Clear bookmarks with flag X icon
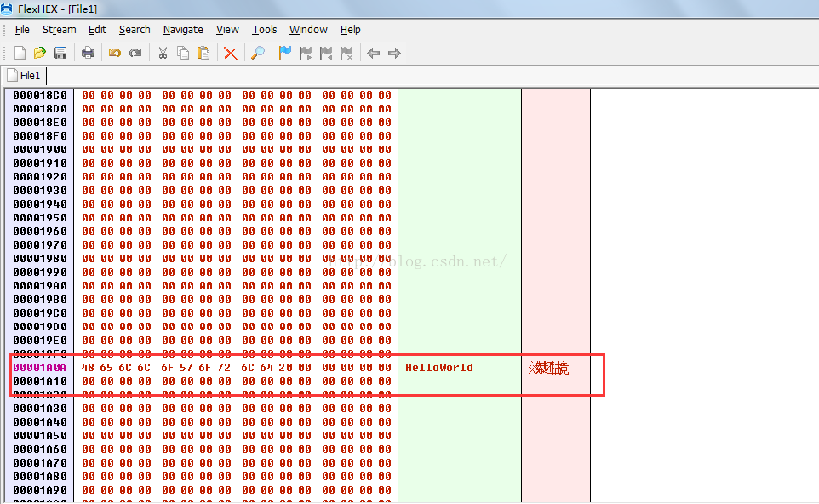819x504 pixels. 346,53
